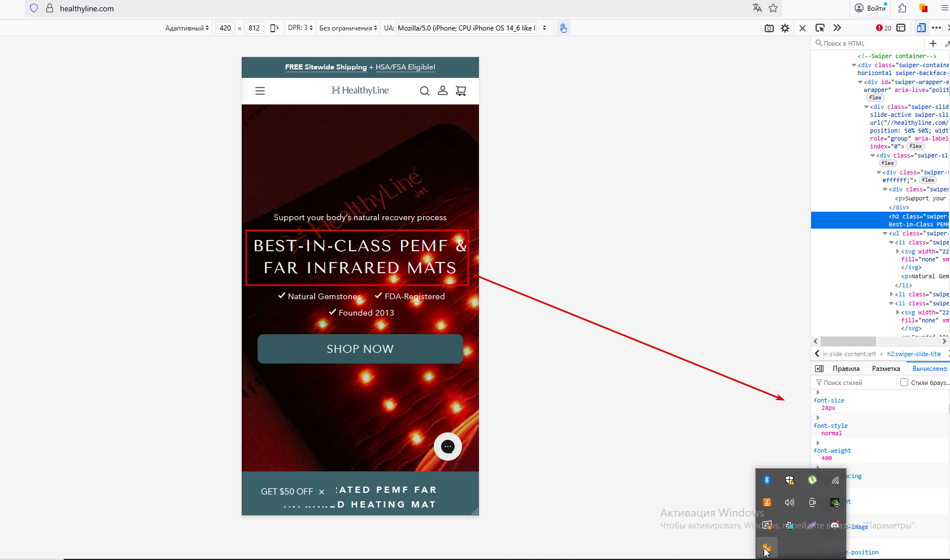Toggle the browser styles checkbox
This screenshot has width=950, height=560.
[904, 382]
